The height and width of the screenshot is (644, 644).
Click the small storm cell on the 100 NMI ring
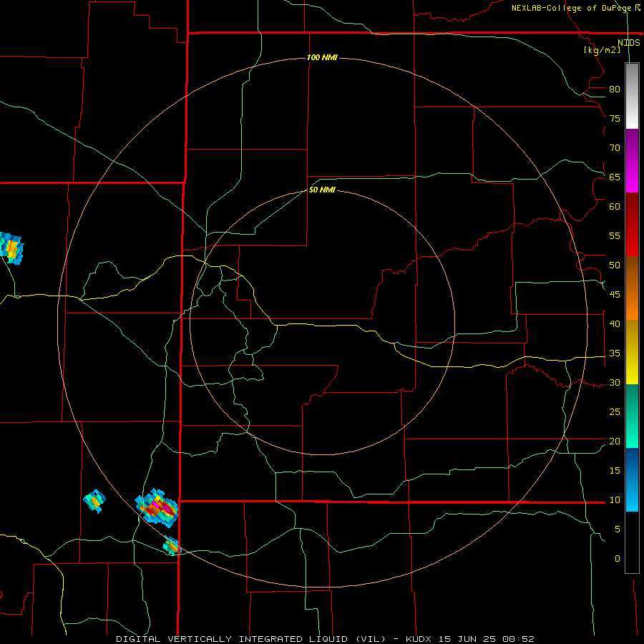point(172,546)
